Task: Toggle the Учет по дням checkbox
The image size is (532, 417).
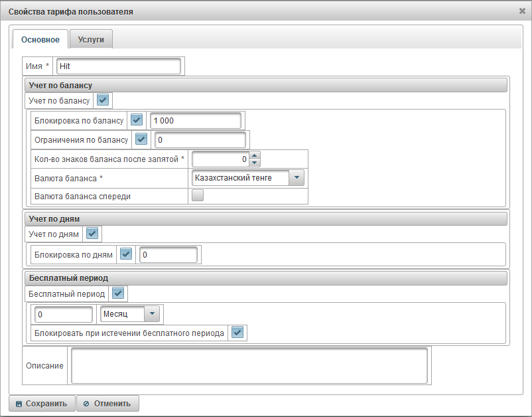Action: 92,234
